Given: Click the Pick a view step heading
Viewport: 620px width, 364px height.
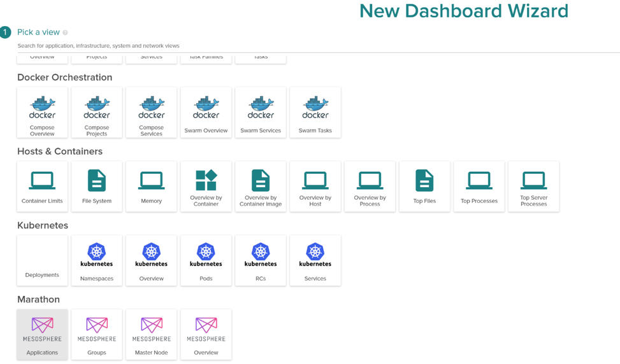Looking at the screenshot, I should coord(38,32).
